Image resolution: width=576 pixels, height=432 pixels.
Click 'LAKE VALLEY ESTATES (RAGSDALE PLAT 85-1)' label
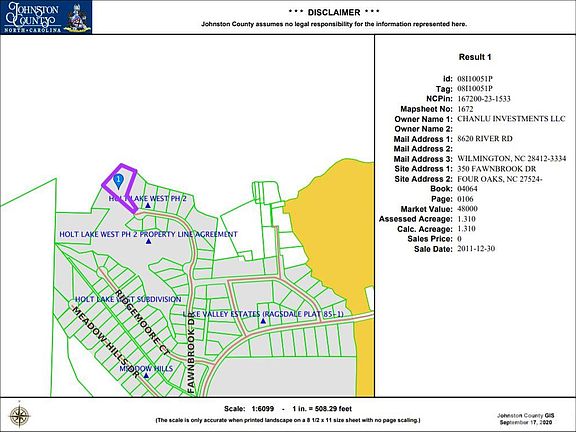263,314
